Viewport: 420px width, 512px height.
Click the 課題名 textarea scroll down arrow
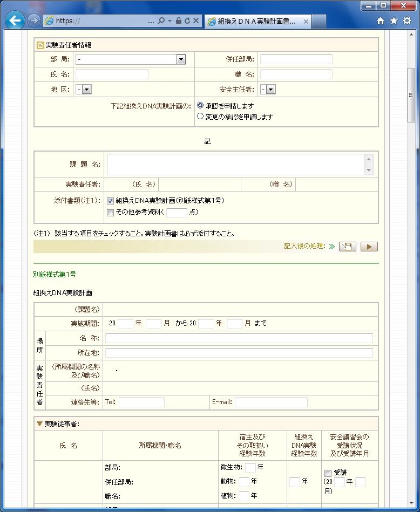click(369, 170)
